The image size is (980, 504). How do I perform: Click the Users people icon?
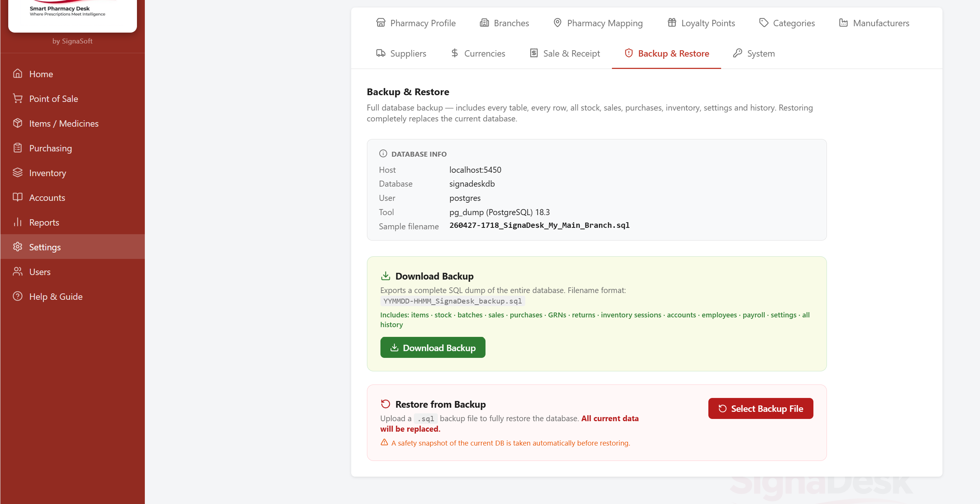pyautogui.click(x=18, y=271)
